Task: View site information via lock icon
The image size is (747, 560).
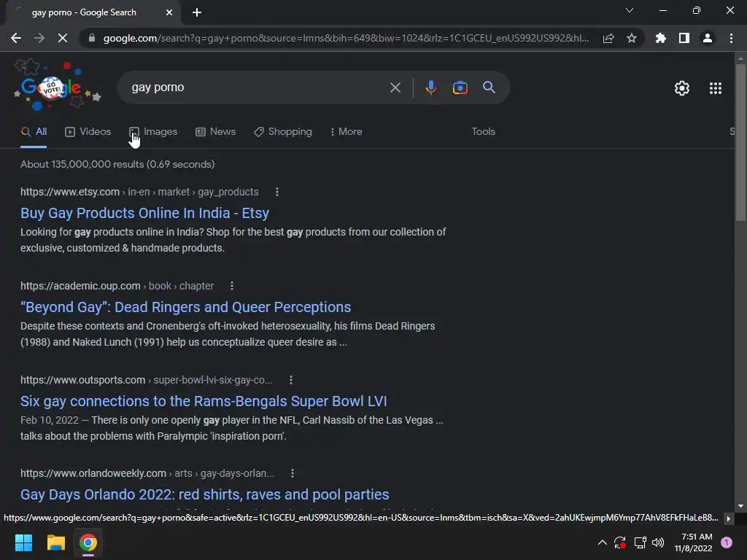Action: pyautogui.click(x=92, y=38)
